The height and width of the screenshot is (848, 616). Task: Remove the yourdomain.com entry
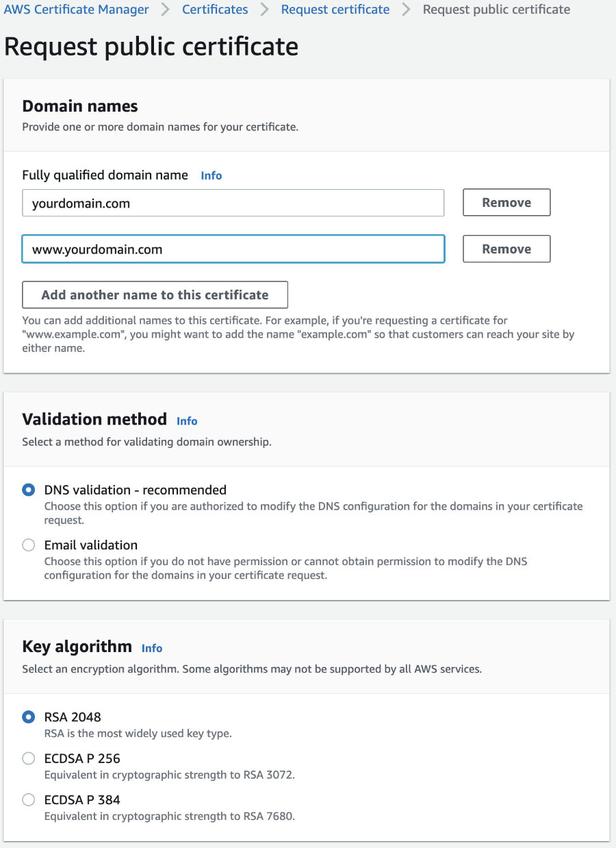506,203
